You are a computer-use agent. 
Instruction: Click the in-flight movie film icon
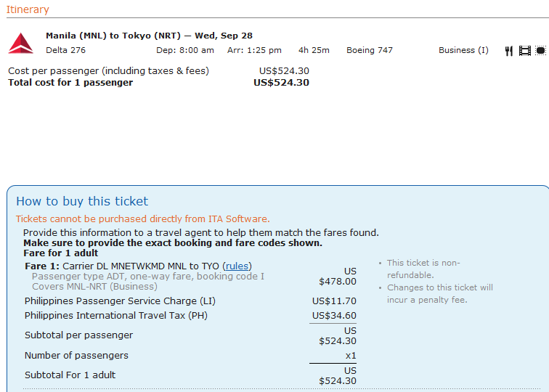tap(524, 51)
